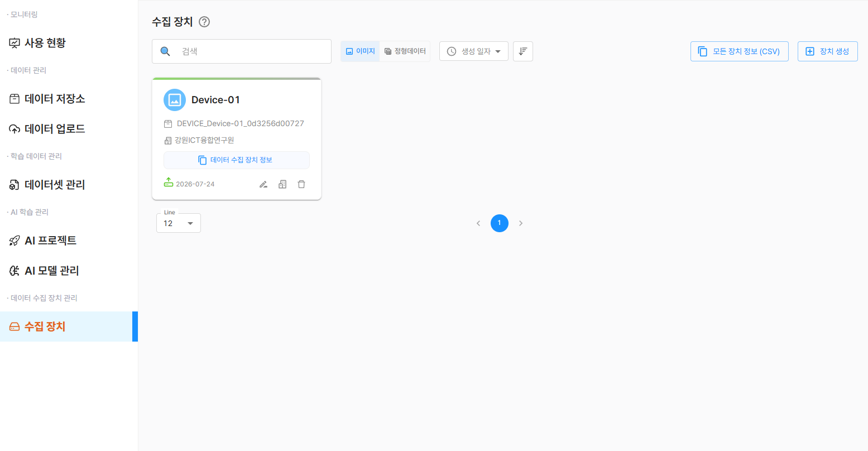Click the help question mark icon

click(x=204, y=22)
